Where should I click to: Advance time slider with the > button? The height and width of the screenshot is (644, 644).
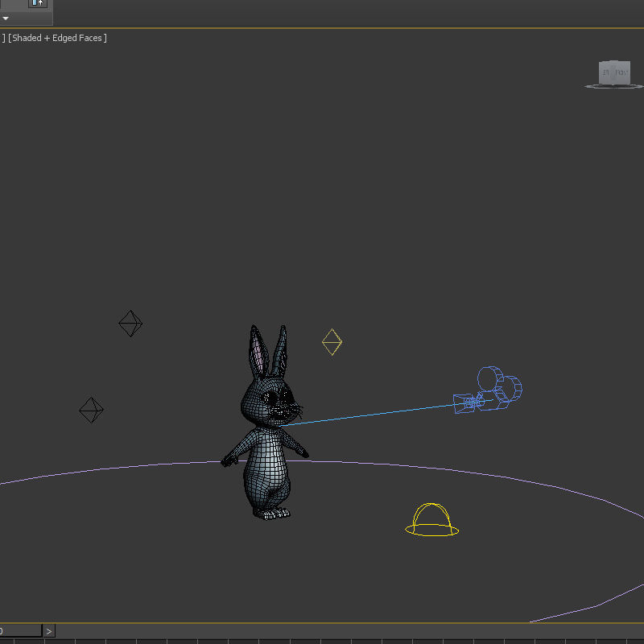click(49, 631)
